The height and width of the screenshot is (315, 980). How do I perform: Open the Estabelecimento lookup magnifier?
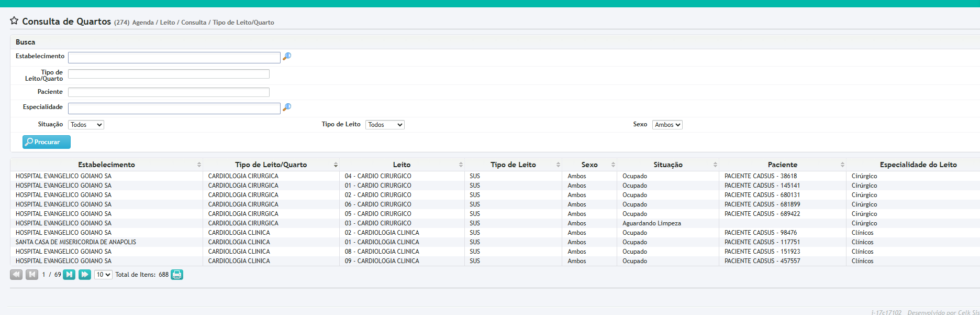[287, 57]
